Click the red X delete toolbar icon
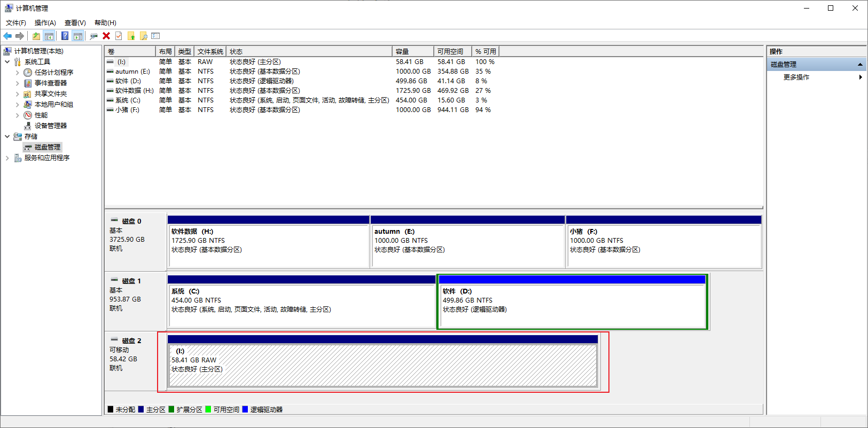The height and width of the screenshot is (428, 868). [106, 36]
